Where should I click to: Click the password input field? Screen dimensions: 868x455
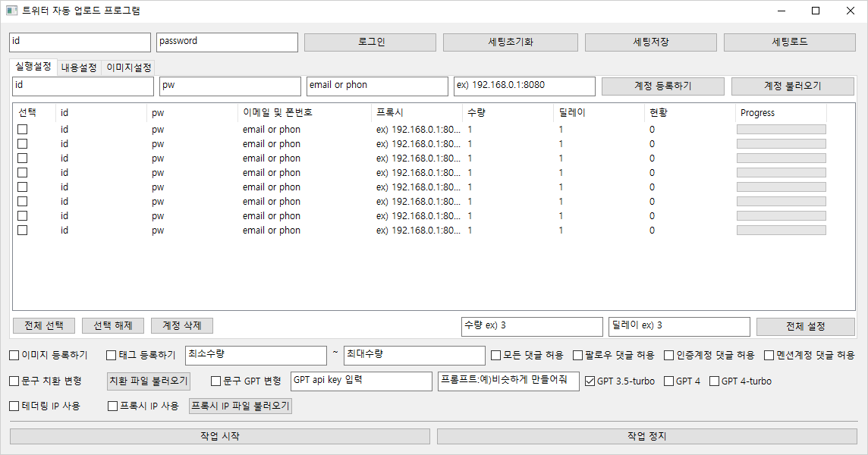227,42
